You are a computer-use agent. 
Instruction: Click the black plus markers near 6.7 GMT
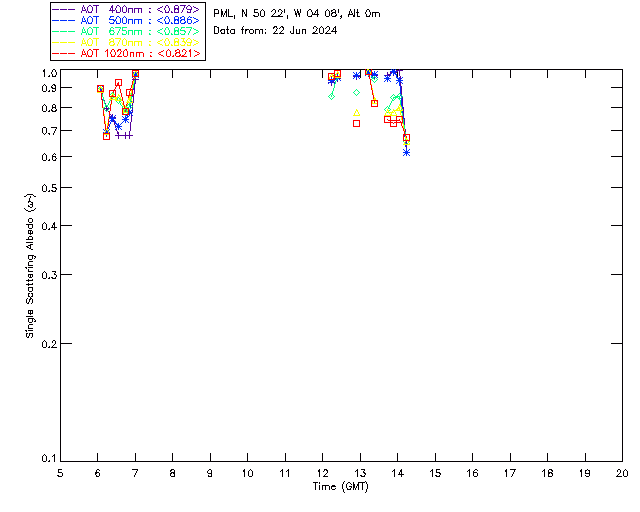point(123,135)
